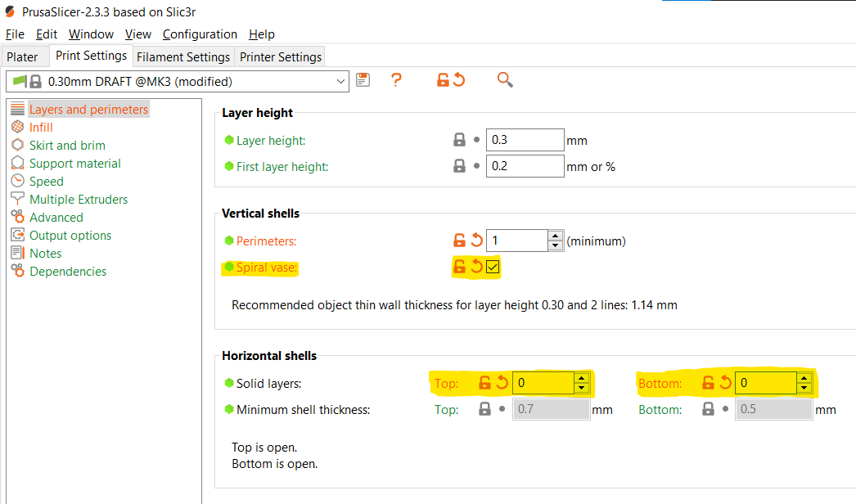Click the Perimeters label
Screen dimensions: 856x504
(x=267, y=241)
